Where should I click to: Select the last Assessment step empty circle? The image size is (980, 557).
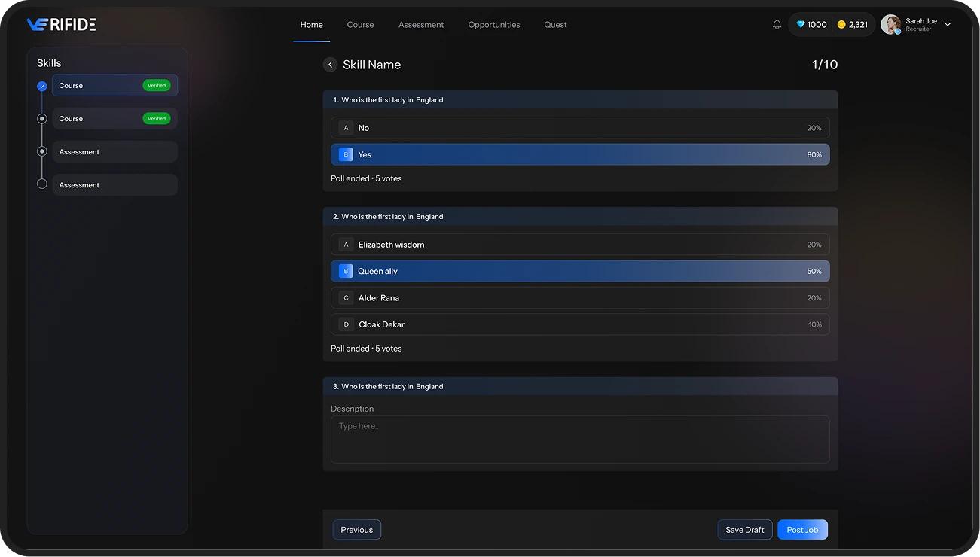[42, 184]
